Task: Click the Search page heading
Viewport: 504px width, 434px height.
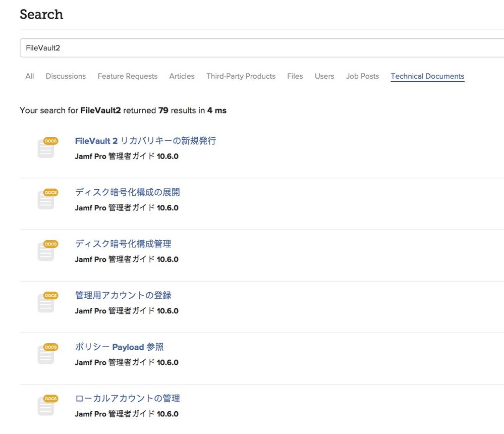Action: [x=41, y=15]
